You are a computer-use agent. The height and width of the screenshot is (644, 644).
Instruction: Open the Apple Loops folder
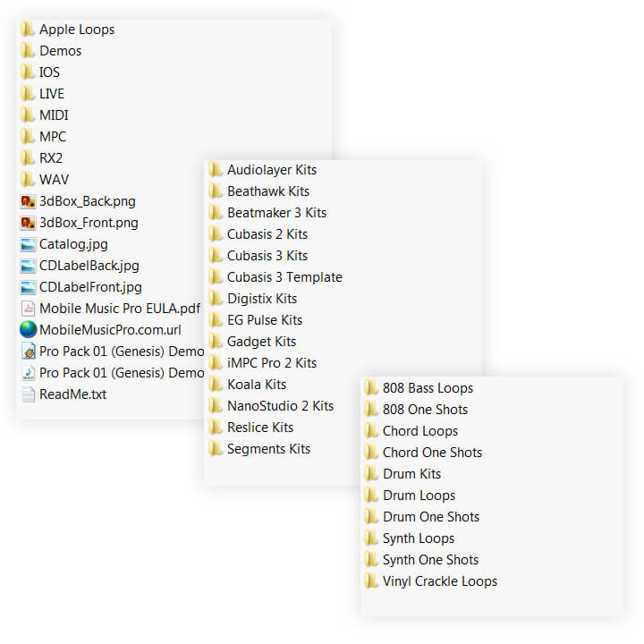76,30
